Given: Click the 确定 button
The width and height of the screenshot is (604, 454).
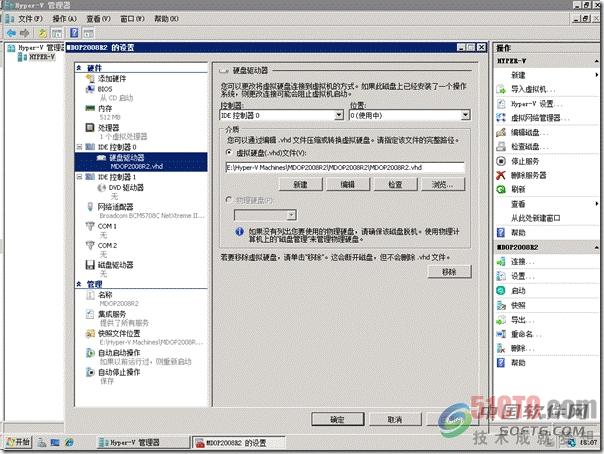Looking at the screenshot, I should (337, 419).
